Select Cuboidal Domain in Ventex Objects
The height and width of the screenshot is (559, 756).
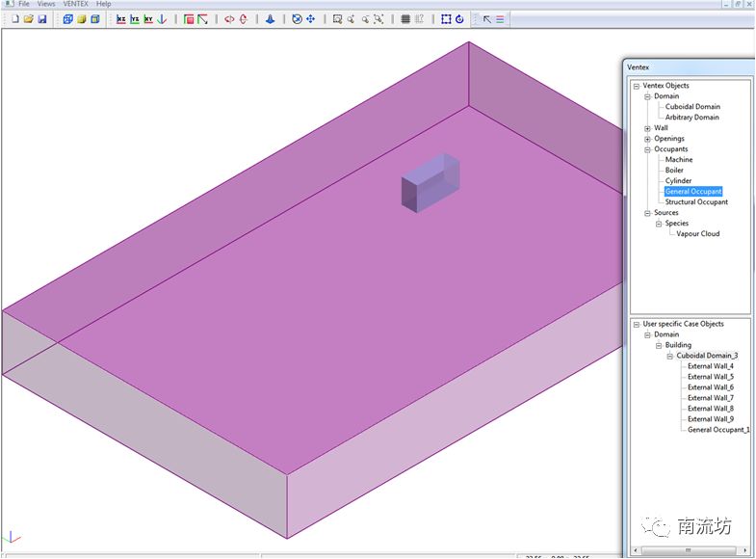691,107
